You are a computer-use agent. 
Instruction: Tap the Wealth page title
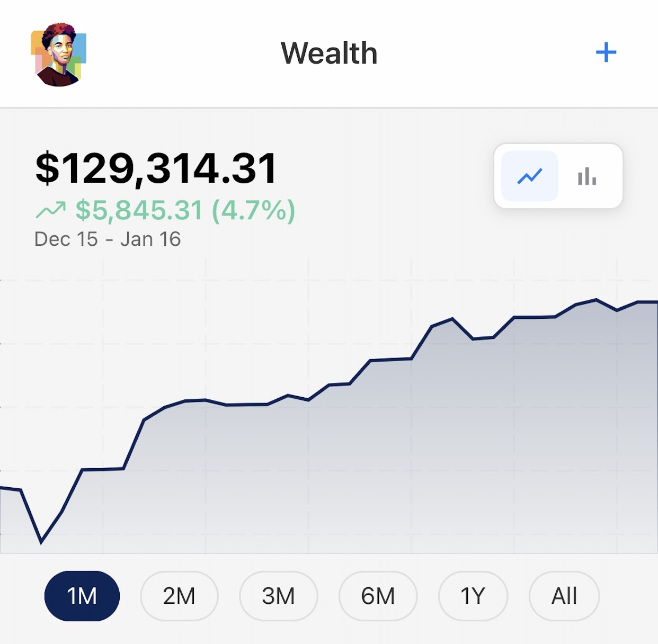[328, 53]
